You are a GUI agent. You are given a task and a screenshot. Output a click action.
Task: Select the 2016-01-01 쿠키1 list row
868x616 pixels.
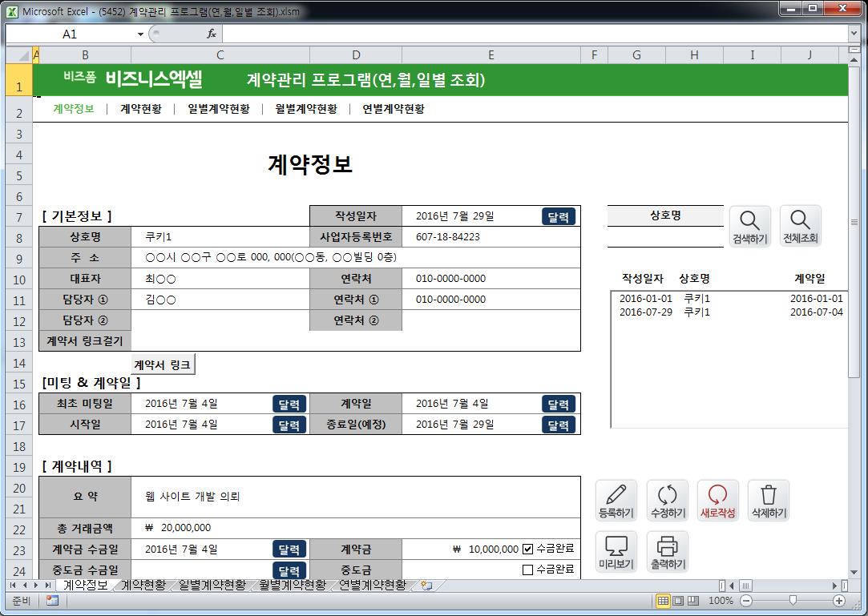pyautogui.click(x=731, y=298)
